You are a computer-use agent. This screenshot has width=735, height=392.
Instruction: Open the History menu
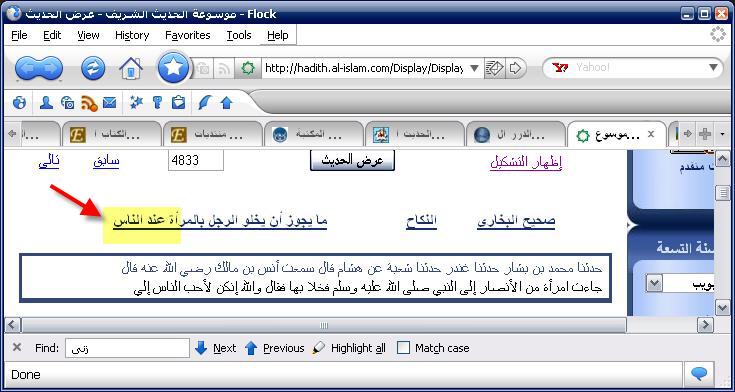click(x=132, y=35)
